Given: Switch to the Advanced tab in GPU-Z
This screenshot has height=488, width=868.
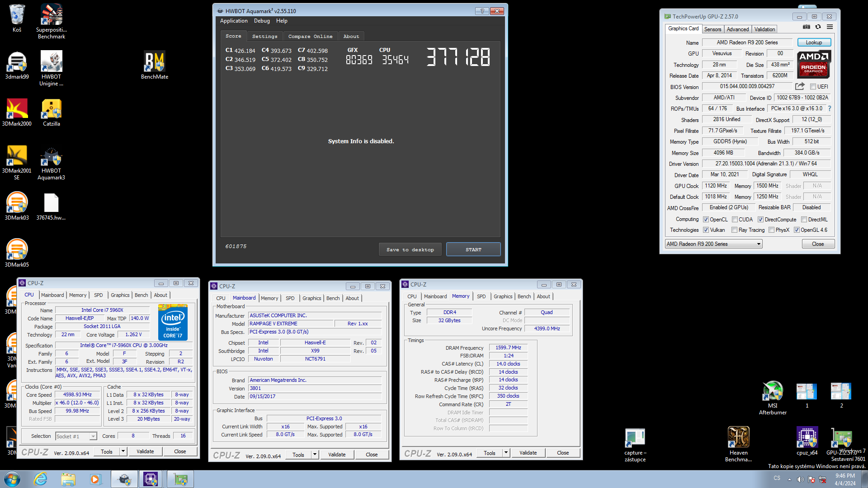Looking at the screenshot, I should click(738, 29).
